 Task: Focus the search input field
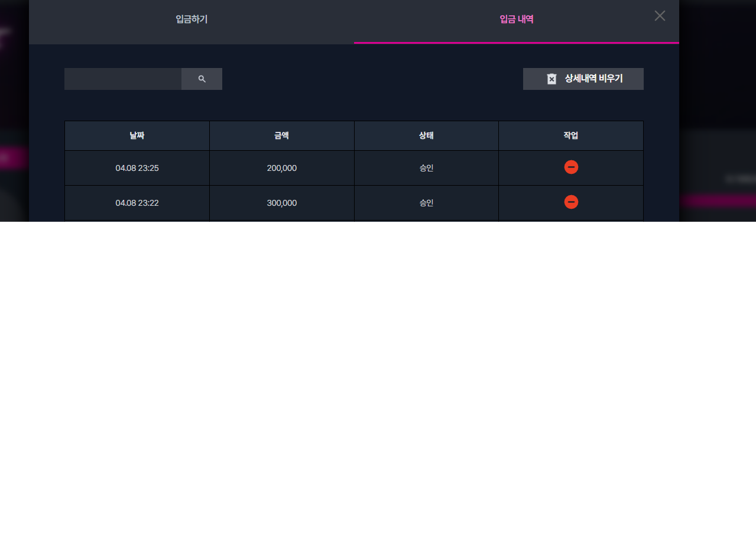123,79
